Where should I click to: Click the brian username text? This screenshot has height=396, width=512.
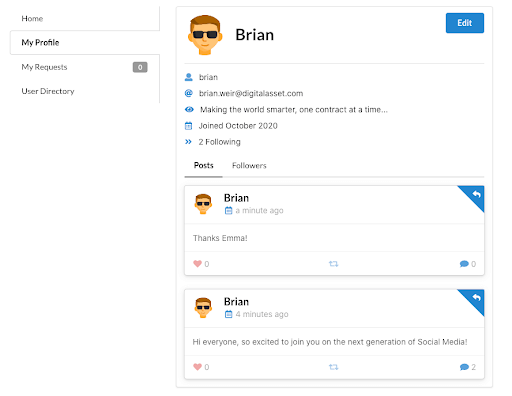coord(208,77)
